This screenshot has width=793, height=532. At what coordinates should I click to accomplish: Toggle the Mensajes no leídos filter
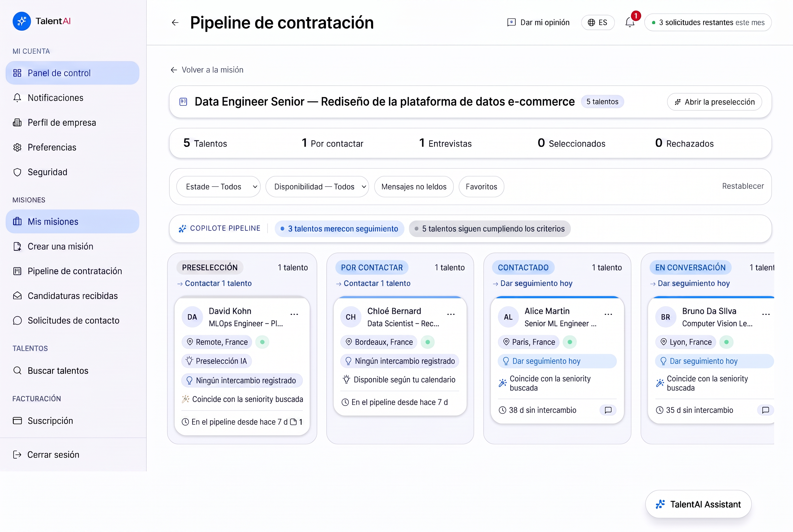pyautogui.click(x=414, y=187)
